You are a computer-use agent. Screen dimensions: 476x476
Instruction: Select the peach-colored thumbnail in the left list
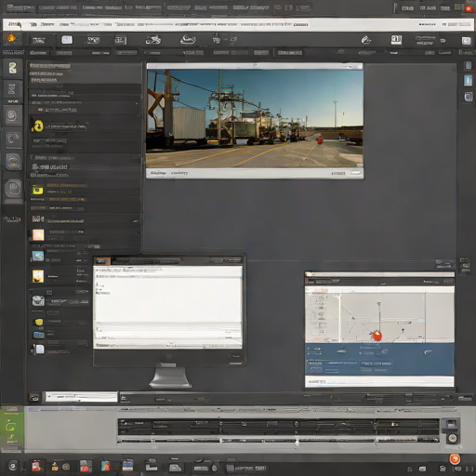click(38, 235)
